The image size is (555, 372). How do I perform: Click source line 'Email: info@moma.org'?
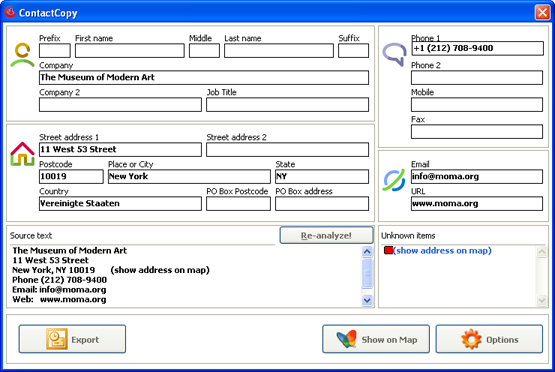(x=59, y=290)
